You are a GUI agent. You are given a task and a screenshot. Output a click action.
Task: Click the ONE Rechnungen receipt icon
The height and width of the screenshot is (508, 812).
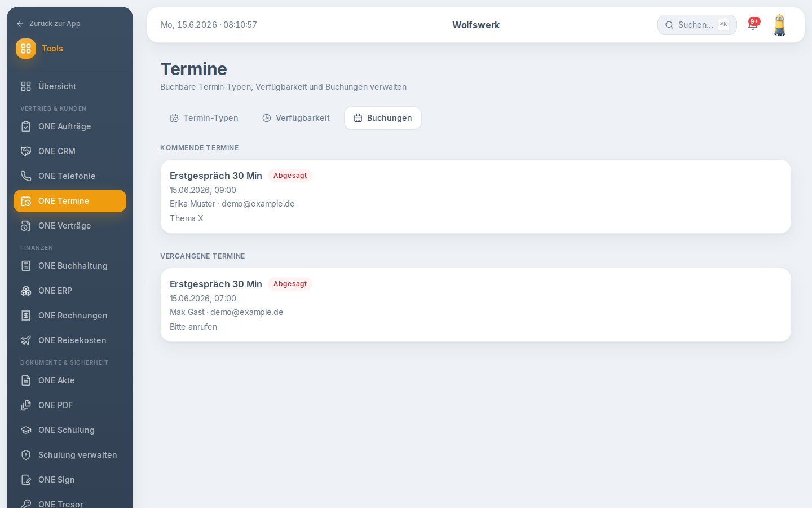pyautogui.click(x=26, y=316)
